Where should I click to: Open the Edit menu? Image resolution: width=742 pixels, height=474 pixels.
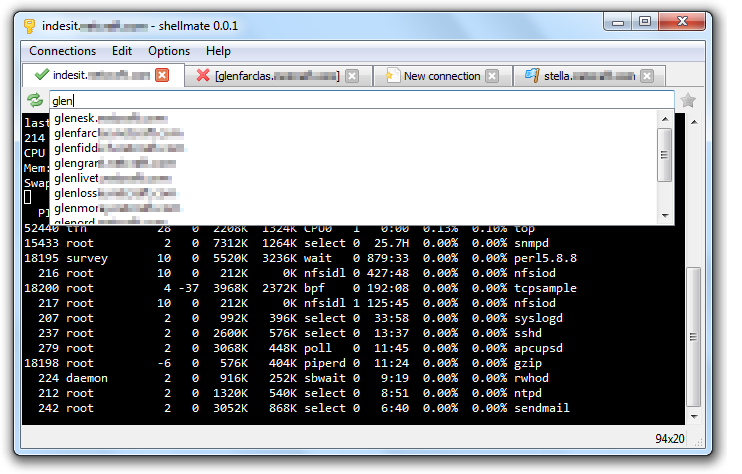[x=122, y=51]
